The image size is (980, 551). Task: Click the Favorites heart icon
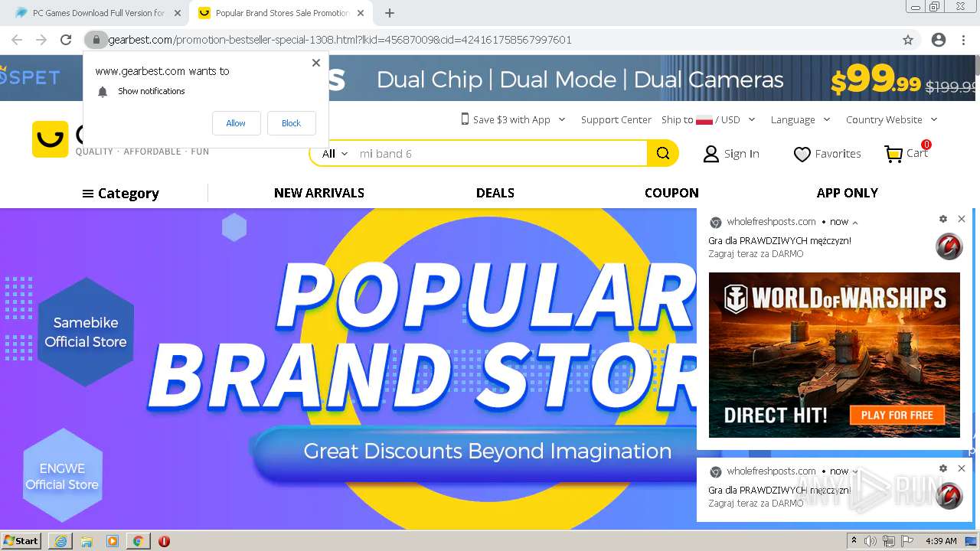click(x=802, y=155)
